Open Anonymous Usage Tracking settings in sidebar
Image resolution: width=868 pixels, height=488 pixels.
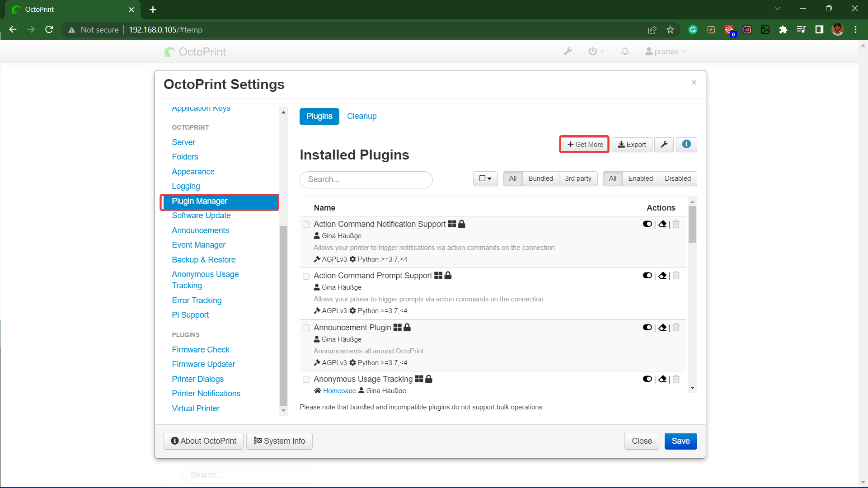[x=205, y=280]
